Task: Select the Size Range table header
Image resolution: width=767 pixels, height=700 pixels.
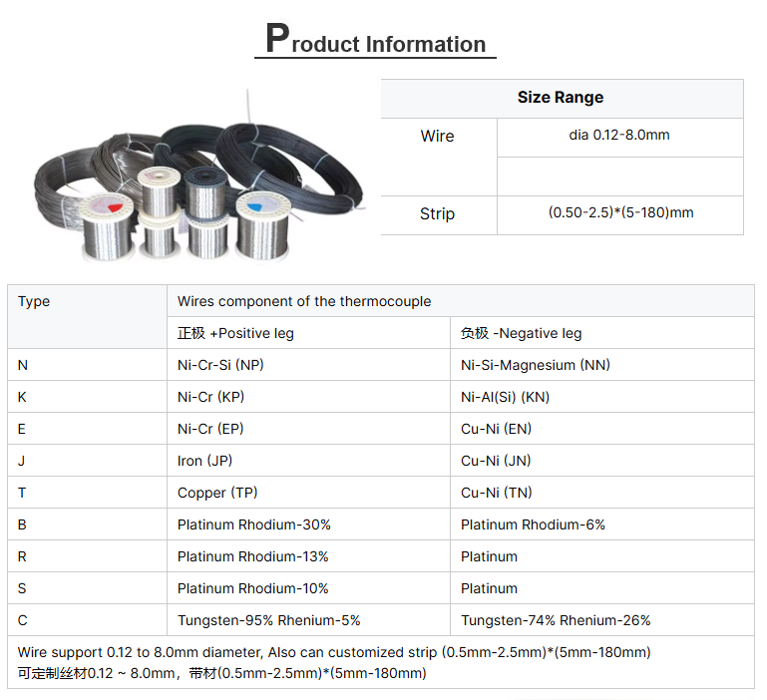Action: [561, 98]
